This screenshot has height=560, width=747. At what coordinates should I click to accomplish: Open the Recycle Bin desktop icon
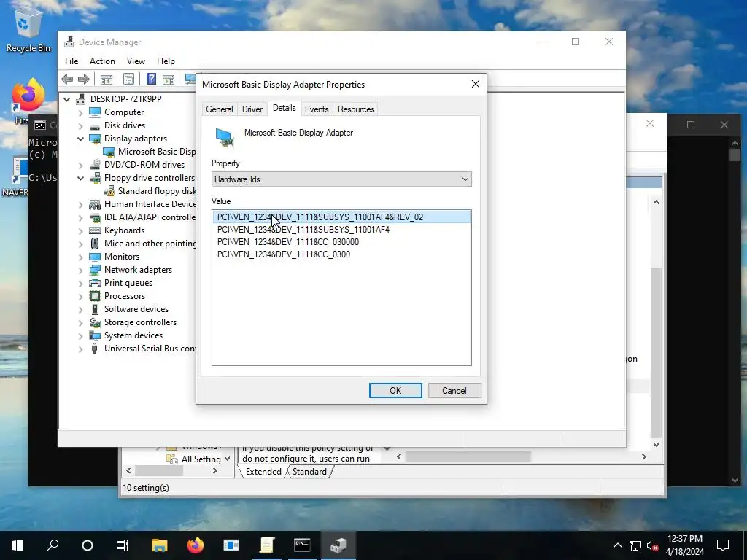(x=28, y=28)
